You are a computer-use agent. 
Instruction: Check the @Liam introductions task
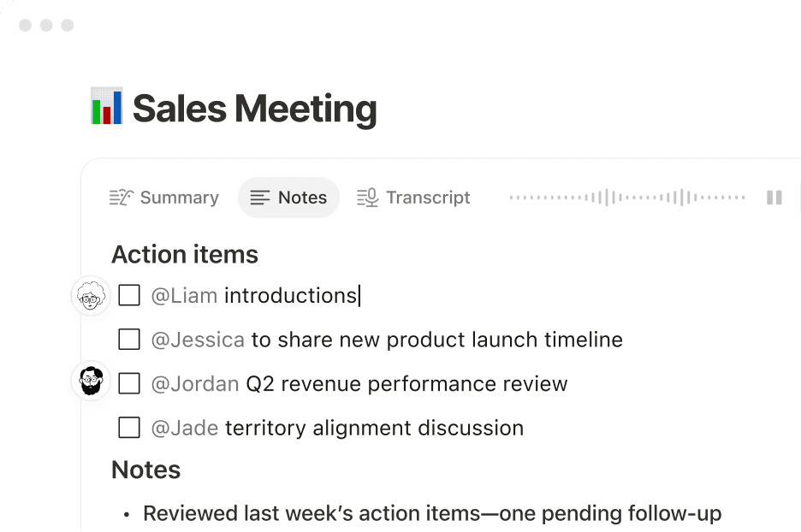pyautogui.click(x=128, y=294)
